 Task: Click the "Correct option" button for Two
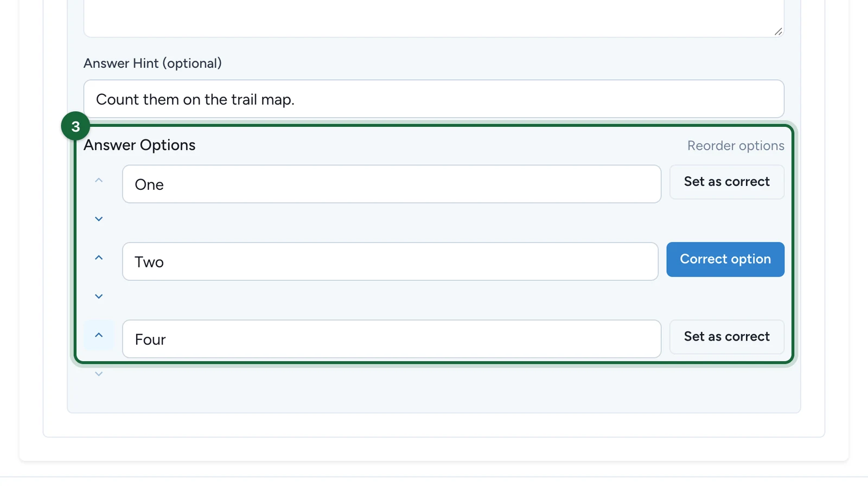coord(725,259)
